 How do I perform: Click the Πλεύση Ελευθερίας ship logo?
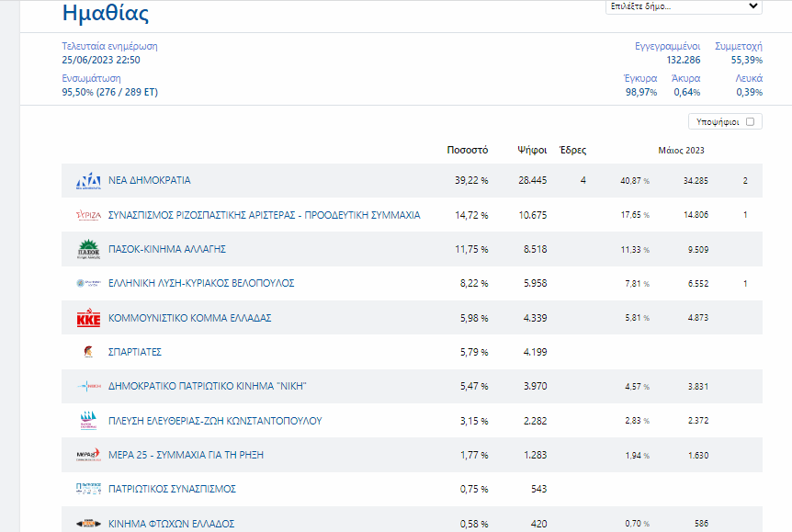click(88, 420)
